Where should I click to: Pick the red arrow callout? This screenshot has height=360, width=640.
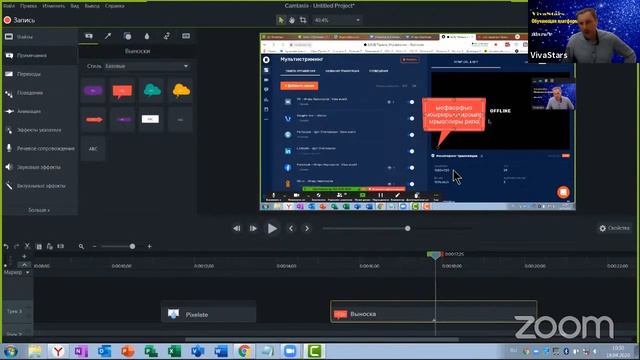click(93, 120)
